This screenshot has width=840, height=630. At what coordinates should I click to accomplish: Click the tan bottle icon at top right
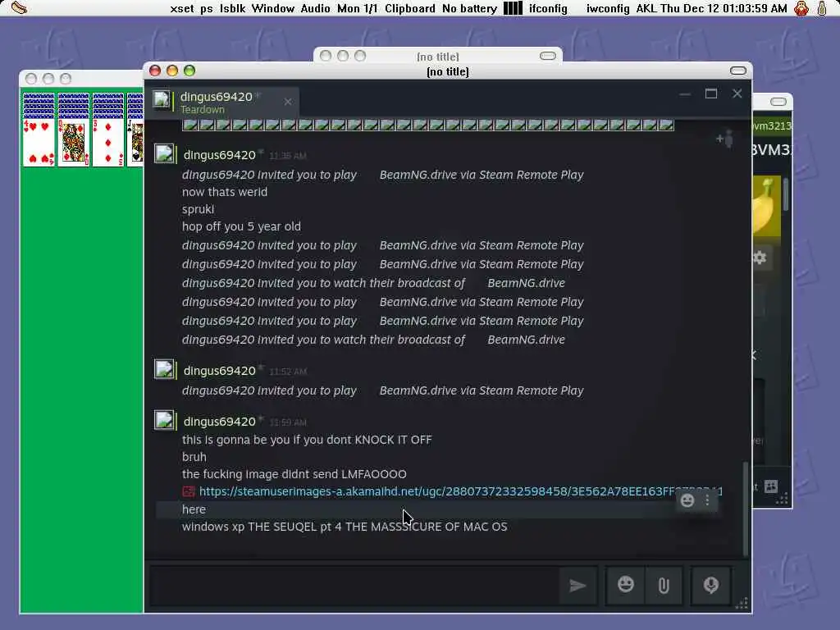coord(822,8)
